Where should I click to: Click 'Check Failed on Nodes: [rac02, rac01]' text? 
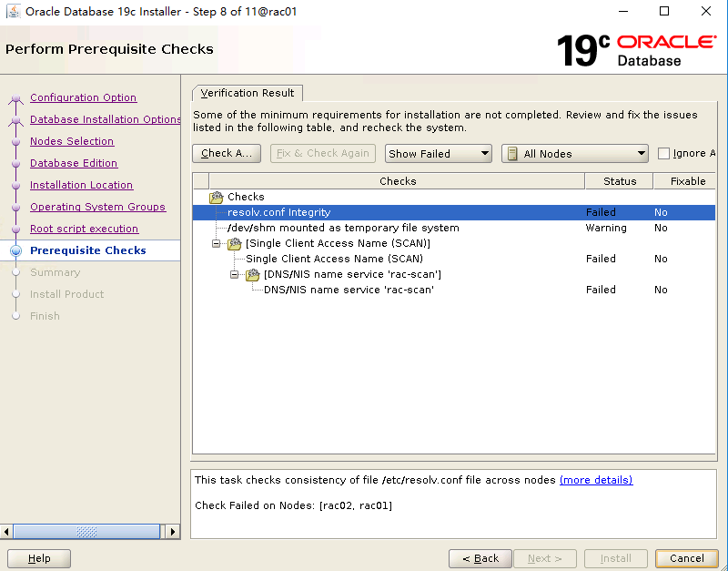[x=293, y=505]
